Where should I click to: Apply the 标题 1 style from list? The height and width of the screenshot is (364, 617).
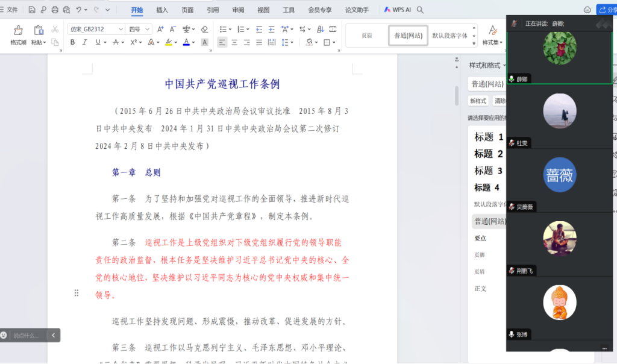[x=488, y=137]
